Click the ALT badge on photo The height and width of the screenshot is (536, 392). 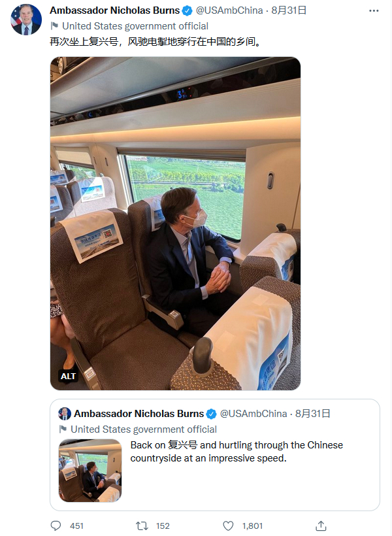click(x=69, y=376)
